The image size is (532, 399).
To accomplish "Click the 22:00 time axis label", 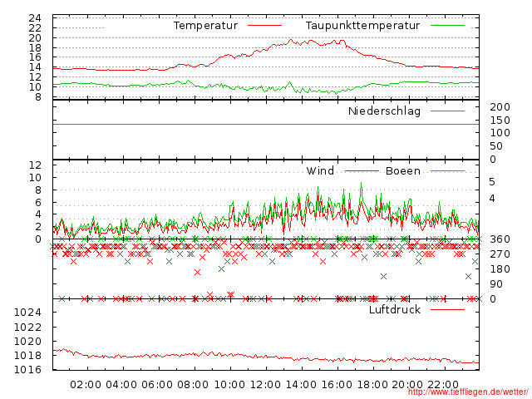I will (443, 385).
